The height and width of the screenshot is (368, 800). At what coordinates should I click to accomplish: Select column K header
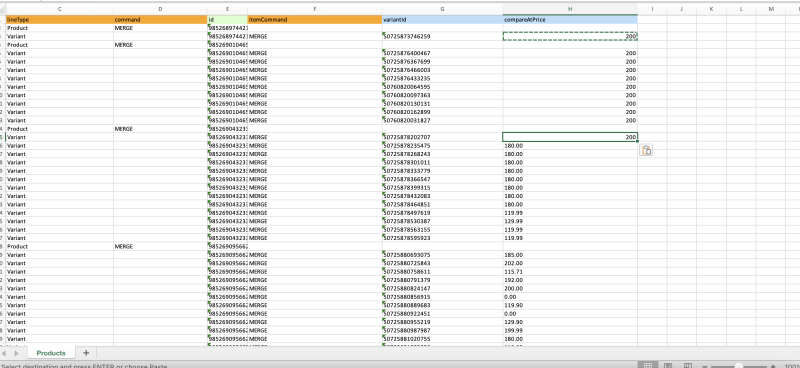(x=711, y=9)
